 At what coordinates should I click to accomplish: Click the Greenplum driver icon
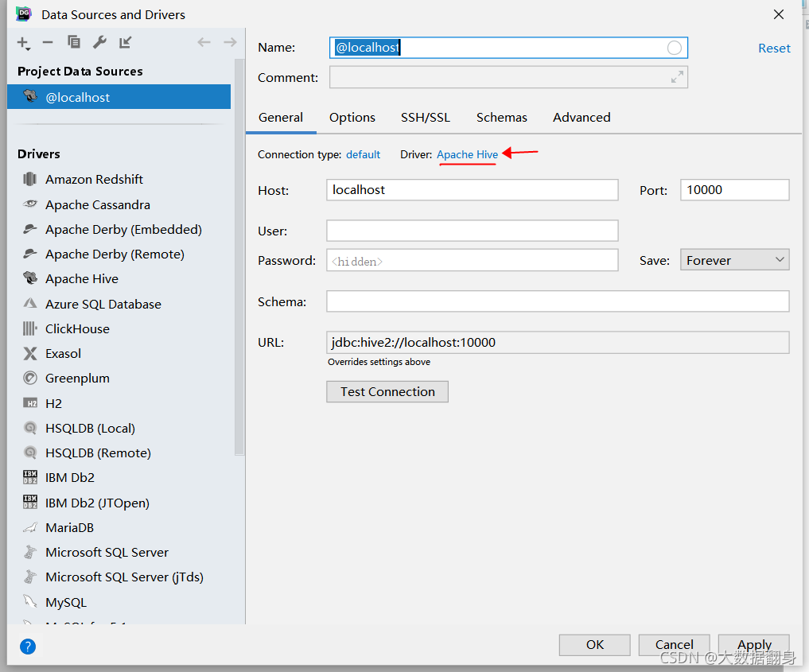(x=30, y=378)
